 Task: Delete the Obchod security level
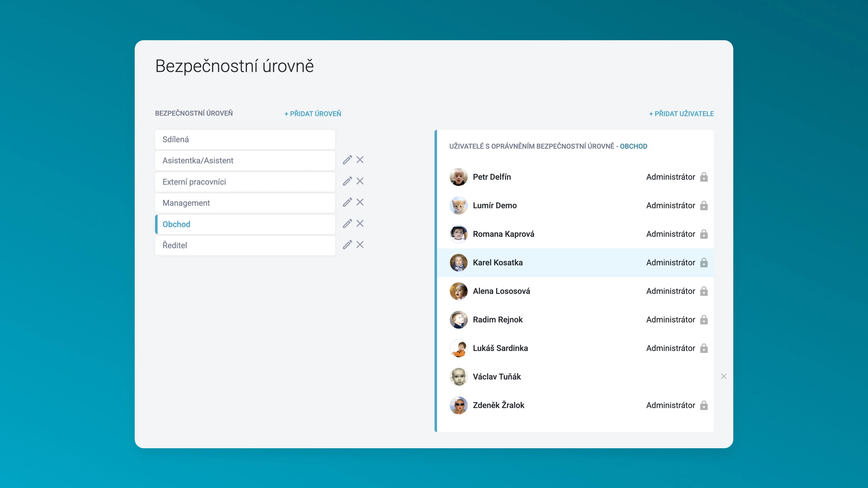click(360, 224)
